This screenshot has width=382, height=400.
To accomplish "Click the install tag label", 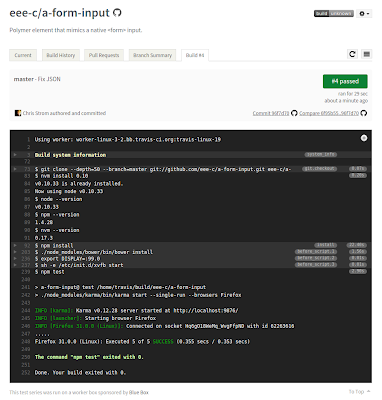I will click(x=326, y=245).
